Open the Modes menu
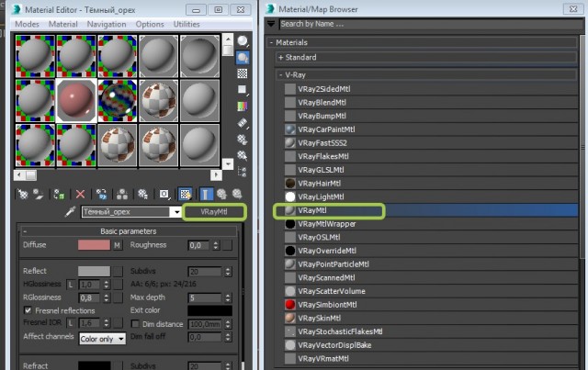 [27, 24]
